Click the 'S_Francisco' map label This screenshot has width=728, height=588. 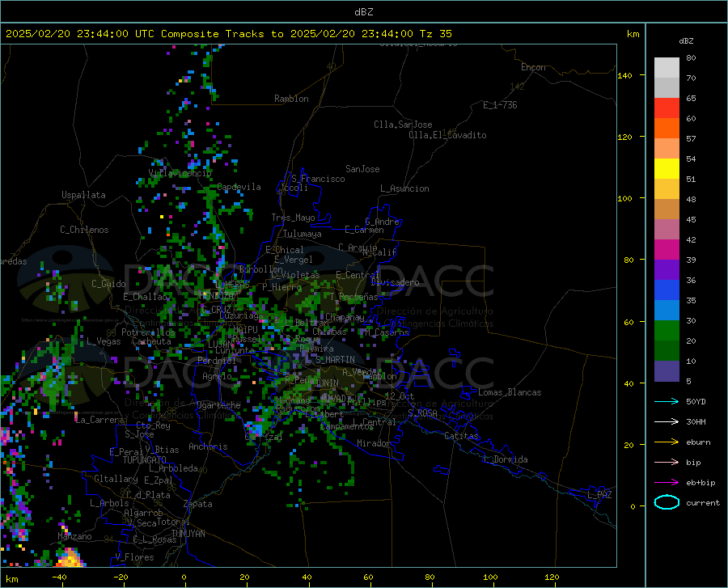pos(318,179)
